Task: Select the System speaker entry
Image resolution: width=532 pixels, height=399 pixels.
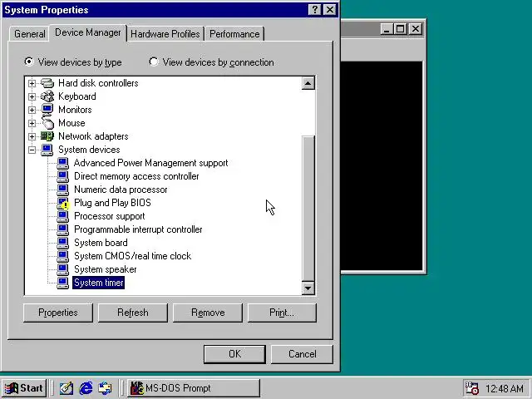Action: coord(106,269)
